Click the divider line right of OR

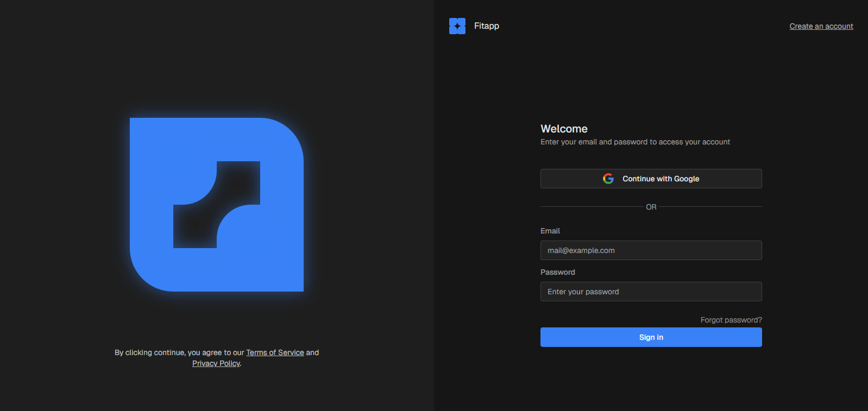pos(710,207)
